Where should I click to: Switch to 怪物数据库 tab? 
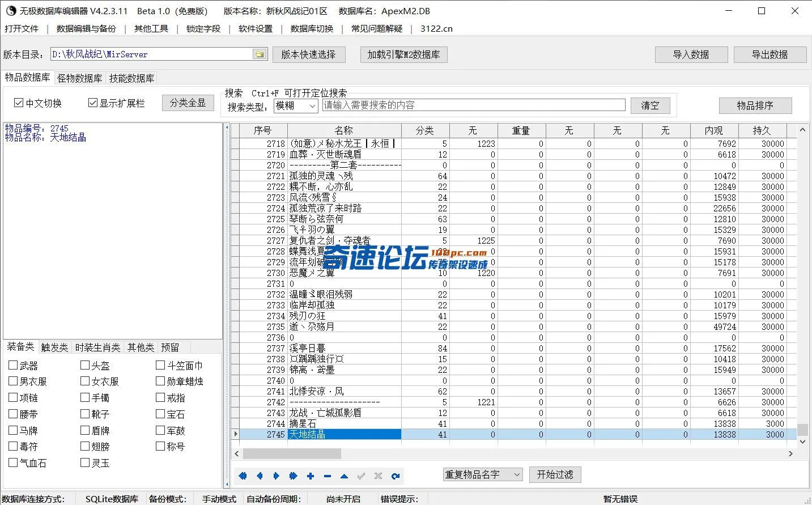click(x=80, y=78)
